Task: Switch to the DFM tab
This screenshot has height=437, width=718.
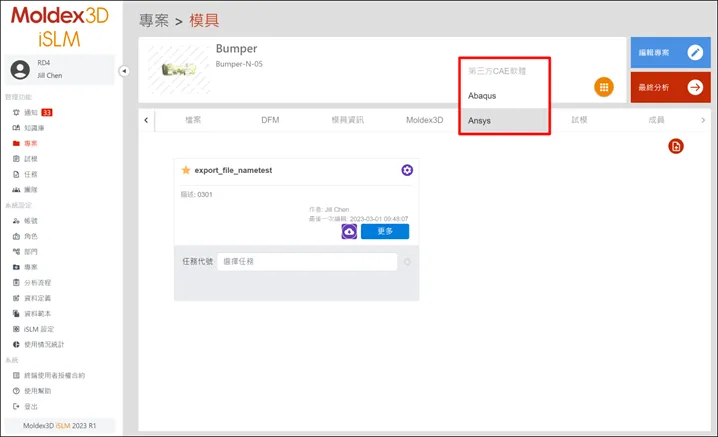Action: click(270, 120)
